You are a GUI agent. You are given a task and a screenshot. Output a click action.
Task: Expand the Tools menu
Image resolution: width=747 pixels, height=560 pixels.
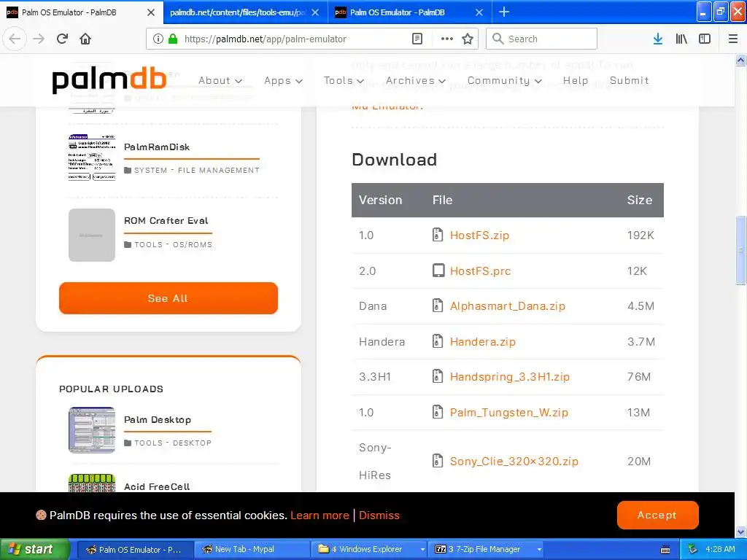[344, 80]
